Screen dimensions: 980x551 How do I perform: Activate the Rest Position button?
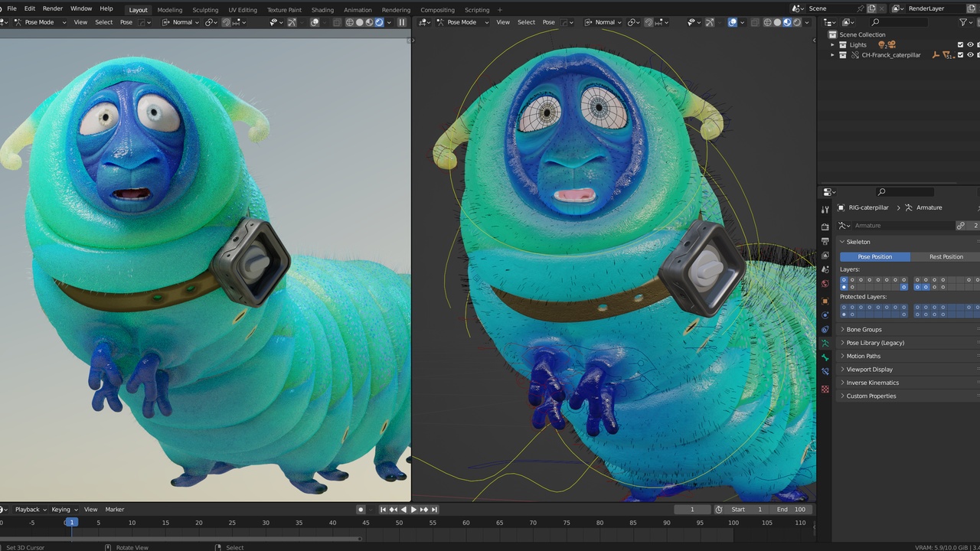(946, 256)
